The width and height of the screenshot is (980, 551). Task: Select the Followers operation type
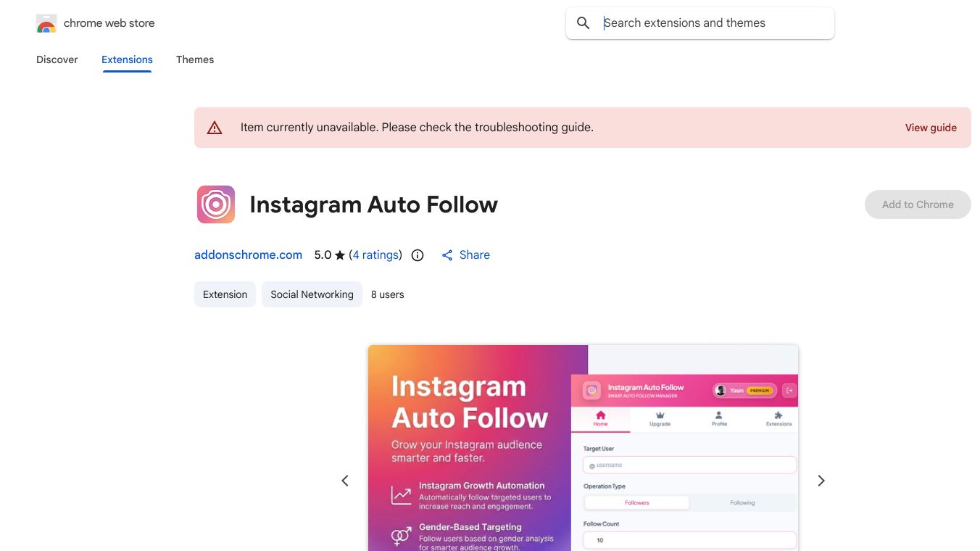[637, 502]
